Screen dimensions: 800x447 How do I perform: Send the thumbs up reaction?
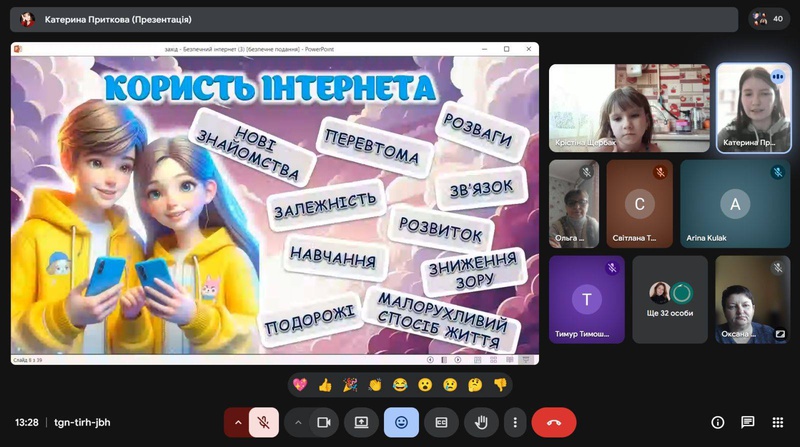(x=324, y=384)
